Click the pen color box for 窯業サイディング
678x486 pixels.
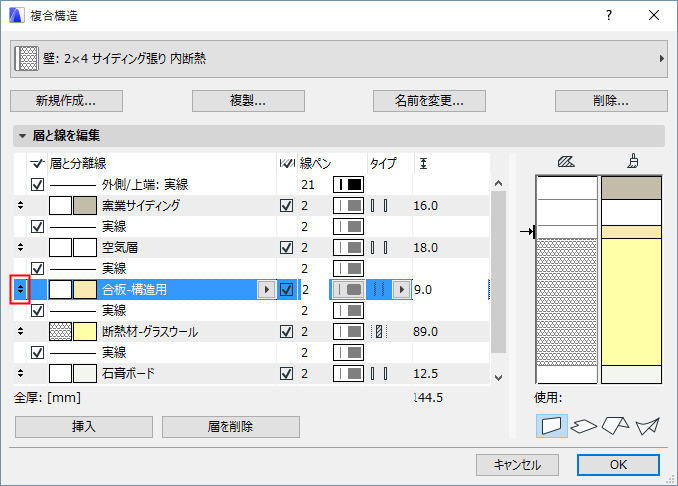pos(348,205)
